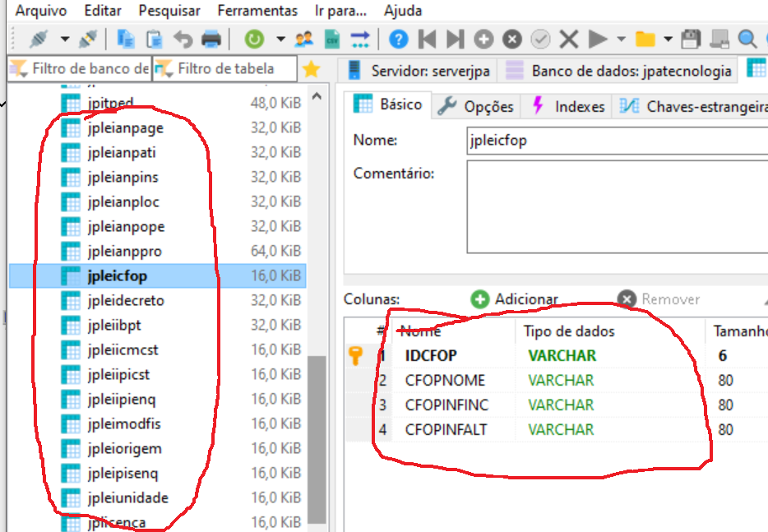
Task: Go to last row icon
Action: pyautogui.click(x=455, y=39)
